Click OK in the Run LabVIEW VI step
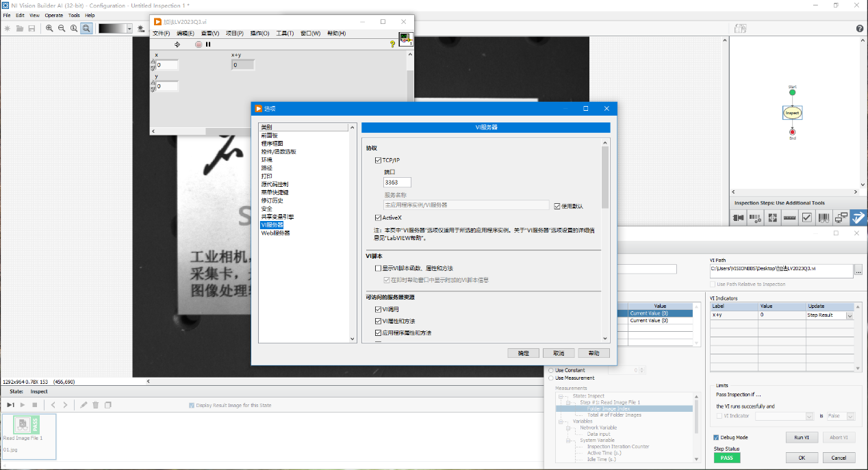This screenshot has width=868, height=470. point(802,458)
